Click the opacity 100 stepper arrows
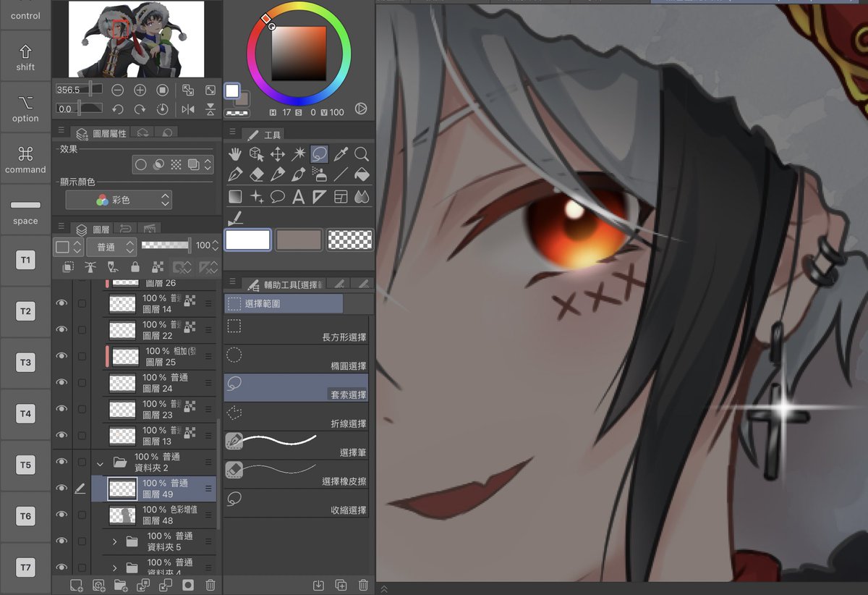 [216, 246]
